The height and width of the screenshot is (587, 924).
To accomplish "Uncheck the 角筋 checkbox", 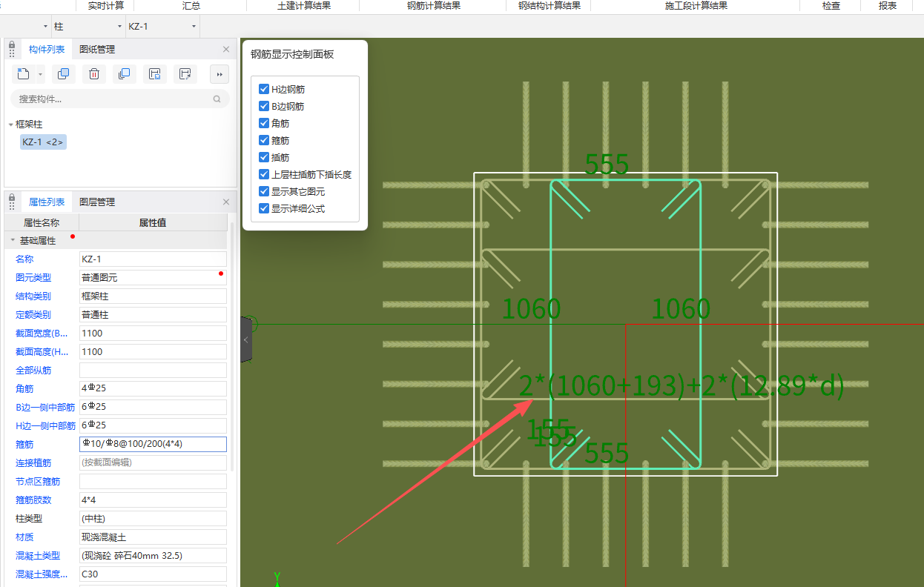I will pos(263,123).
